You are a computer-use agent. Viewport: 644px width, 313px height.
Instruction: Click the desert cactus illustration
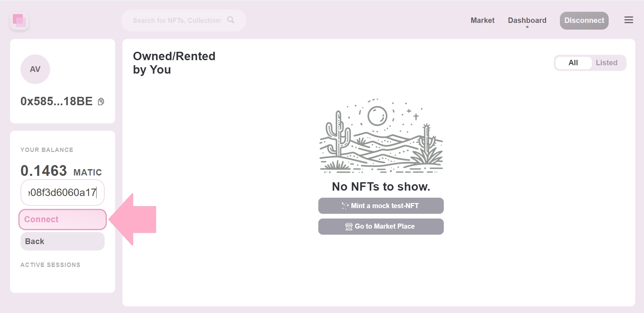click(x=381, y=136)
